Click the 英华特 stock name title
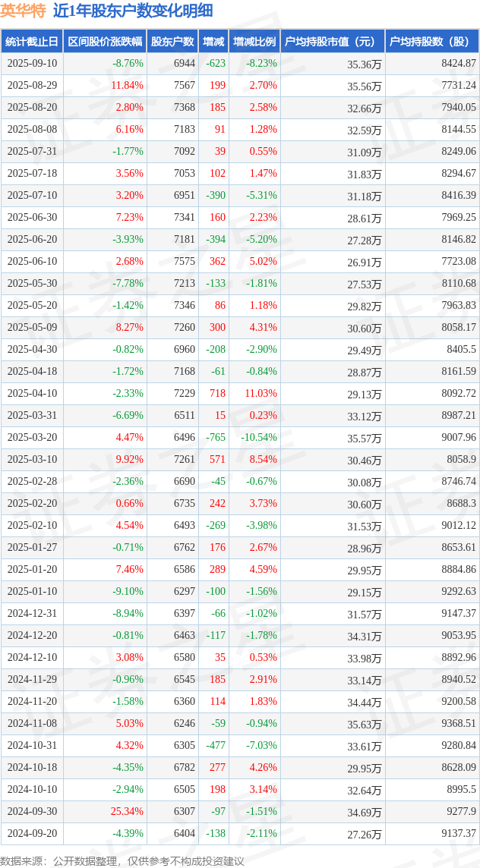Viewport: 480px width, 868px height. coord(24,11)
